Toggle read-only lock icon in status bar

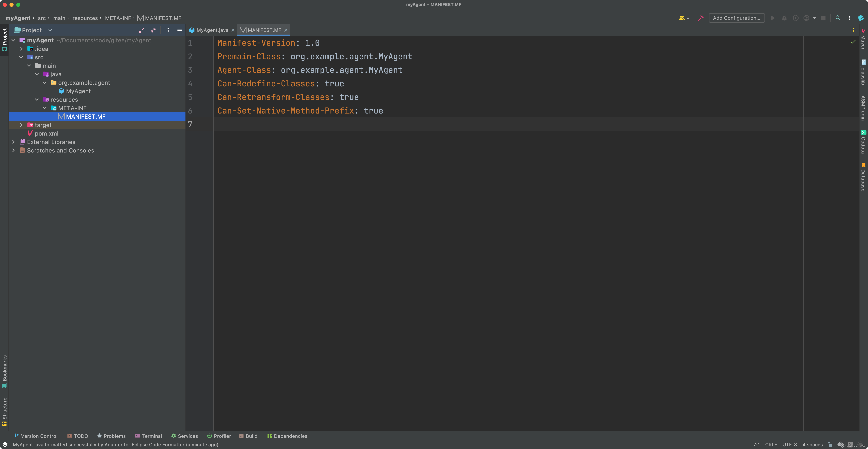(x=830, y=445)
